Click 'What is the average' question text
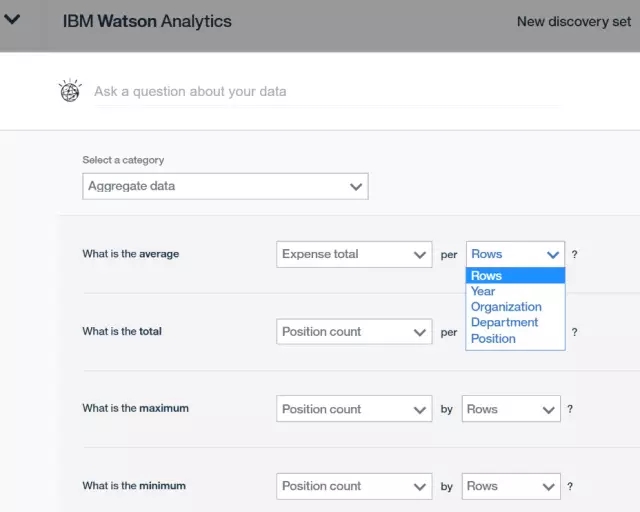640x512 pixels. click(131, 254)
